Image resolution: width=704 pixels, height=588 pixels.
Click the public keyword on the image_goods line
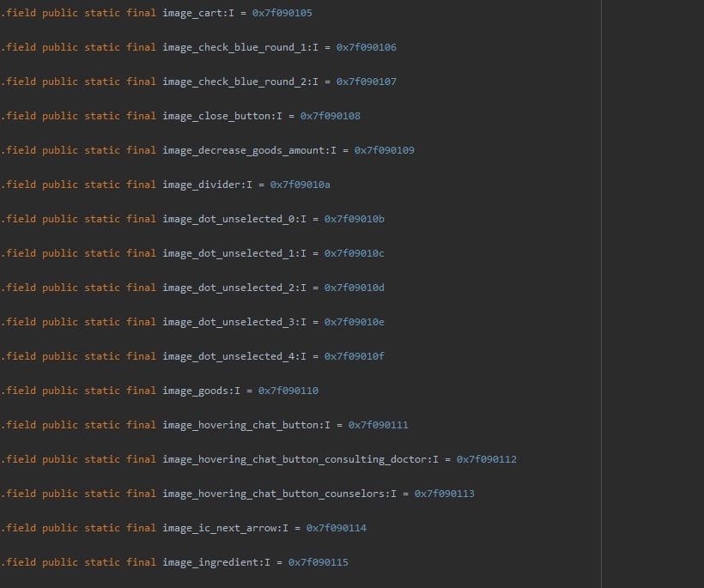pyautogui.click(x=60, y=391)
